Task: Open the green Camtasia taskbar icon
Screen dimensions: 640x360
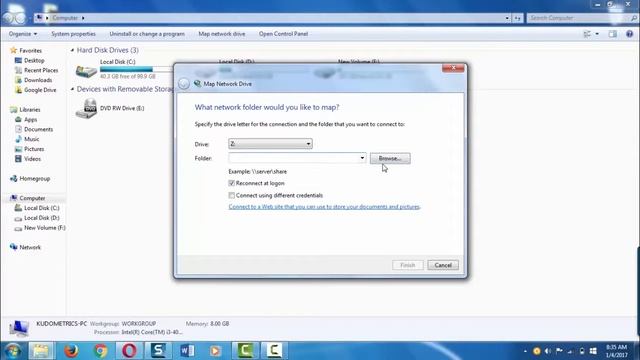Action: [x=245, y=351]
